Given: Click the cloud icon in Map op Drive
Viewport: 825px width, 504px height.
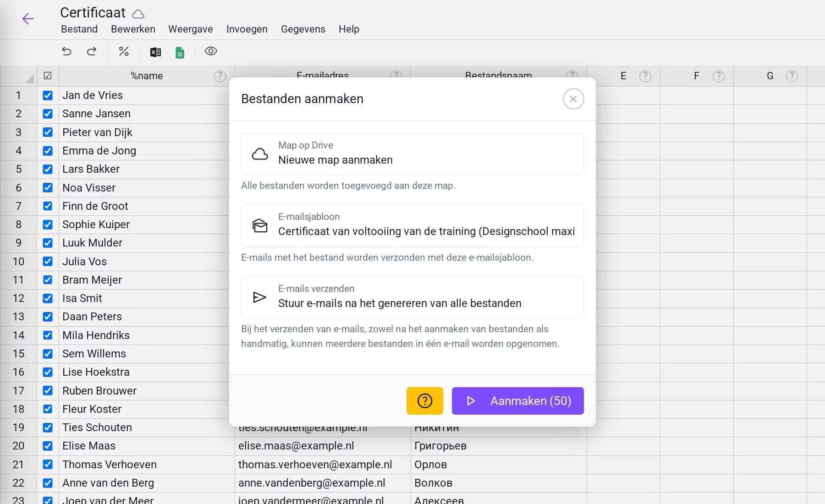Looking at the screenshot, I should (x=260, y=154).
